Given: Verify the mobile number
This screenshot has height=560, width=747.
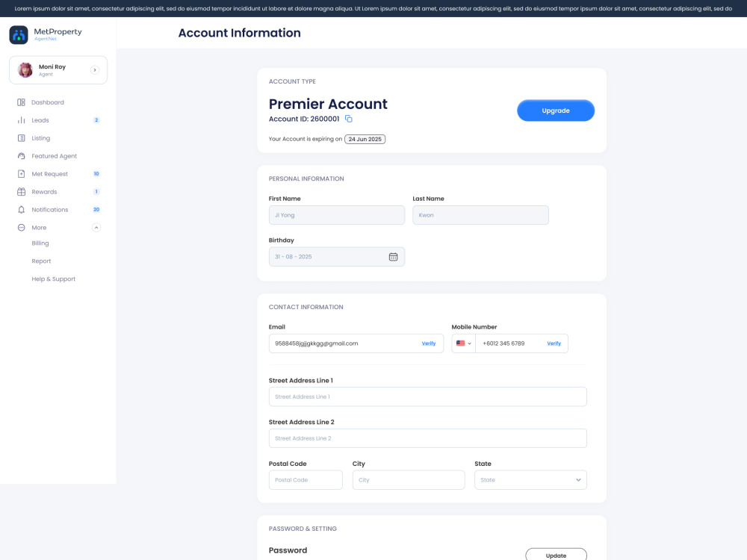Looking at the screenshot, I should click(554, 343).
